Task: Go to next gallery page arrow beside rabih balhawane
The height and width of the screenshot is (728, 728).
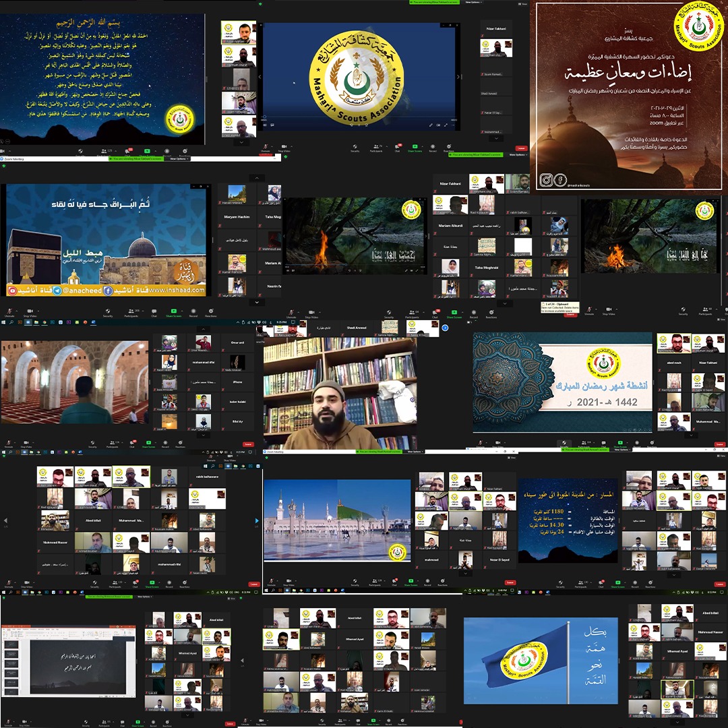Action: [256, 521]
